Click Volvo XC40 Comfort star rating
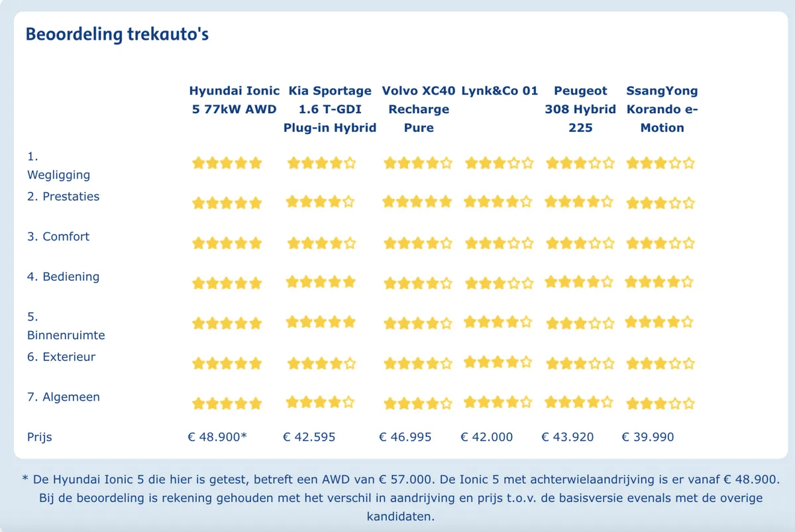 coord(417,243)
